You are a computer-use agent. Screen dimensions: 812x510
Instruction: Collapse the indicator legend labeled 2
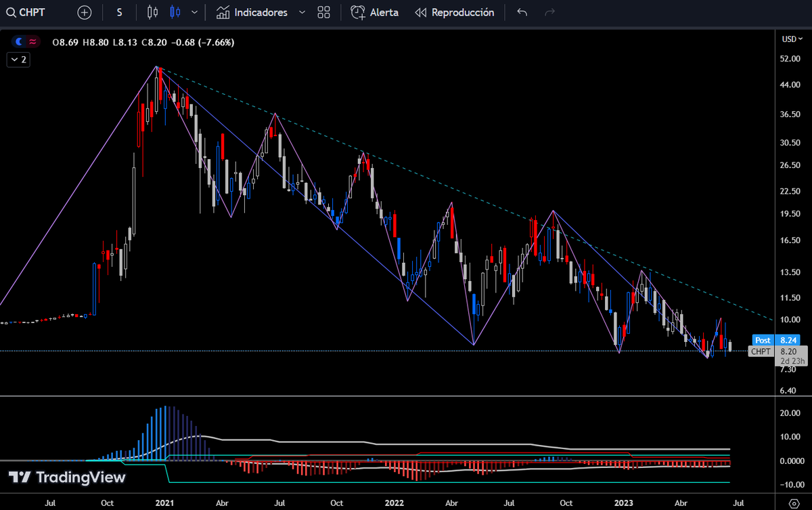point(18,60)
